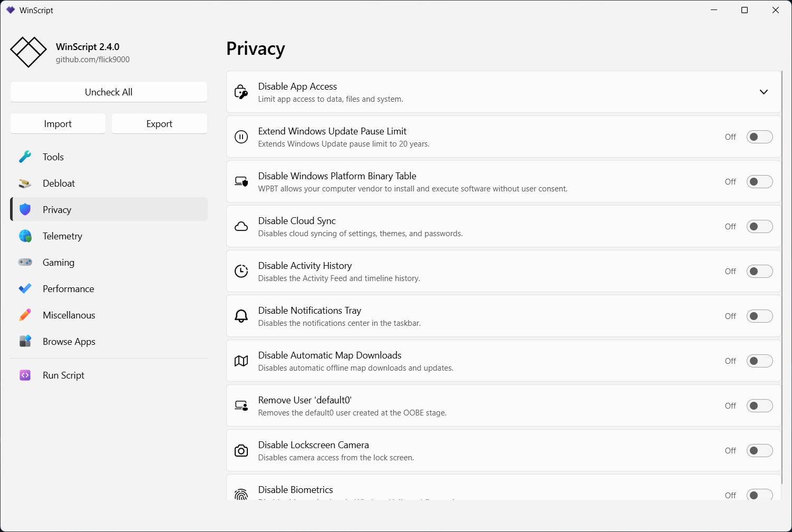
Task: Click the WinScript diamond logo
Action: coord(28,52)
